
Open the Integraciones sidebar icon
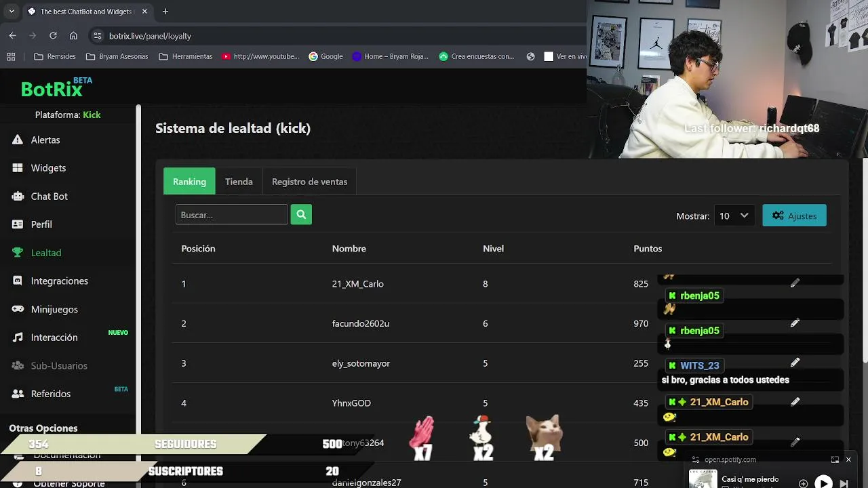pyautogui.click(x=18, y=281)
